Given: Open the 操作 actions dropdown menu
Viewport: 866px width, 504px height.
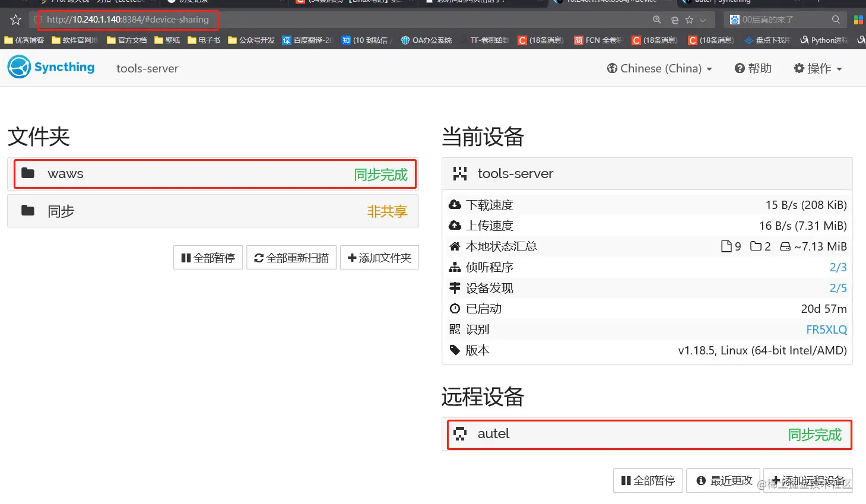Looking at the screenshot, I should [818, 68].
